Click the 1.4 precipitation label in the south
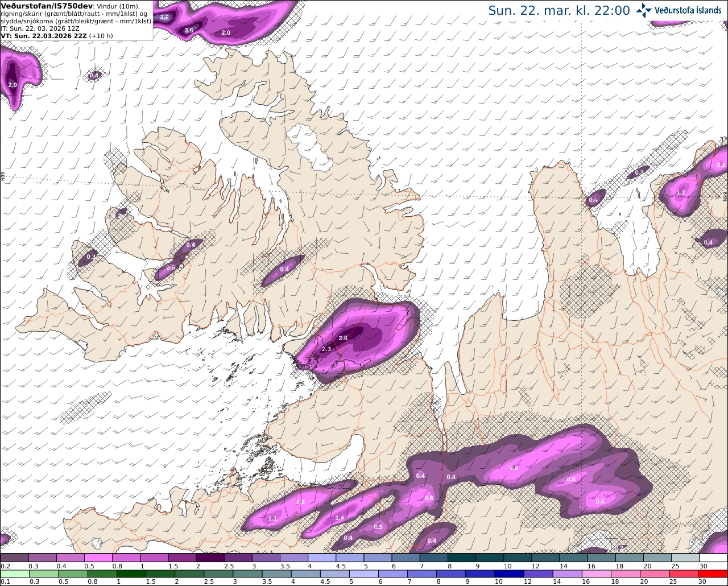Screen dimensions: 728x586 pos(340,518)
